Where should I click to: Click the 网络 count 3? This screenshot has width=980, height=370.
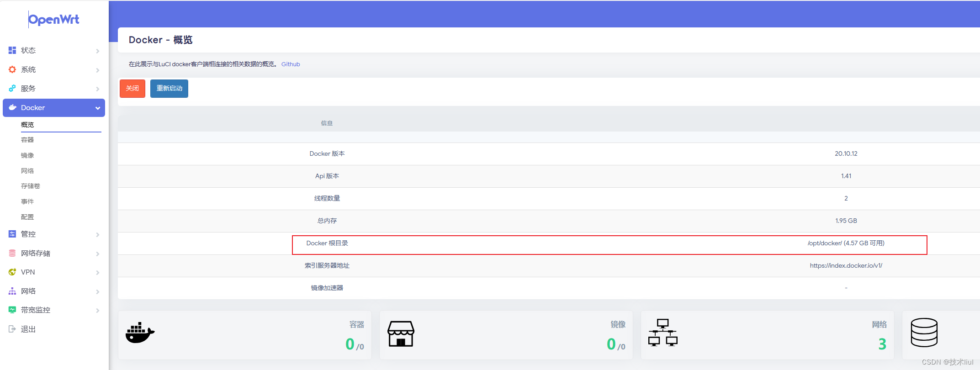[882, 344]
